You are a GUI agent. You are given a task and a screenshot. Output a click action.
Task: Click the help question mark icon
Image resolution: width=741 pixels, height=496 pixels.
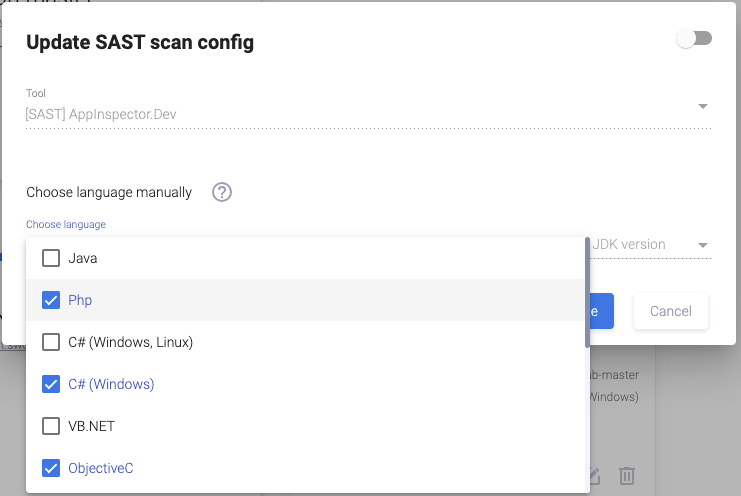pos(222,192)
